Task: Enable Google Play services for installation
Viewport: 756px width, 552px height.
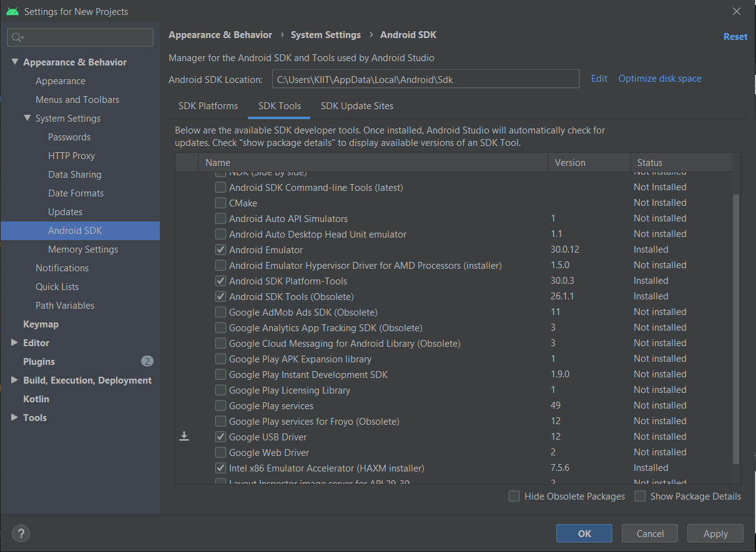Action: tap(220, 405)
